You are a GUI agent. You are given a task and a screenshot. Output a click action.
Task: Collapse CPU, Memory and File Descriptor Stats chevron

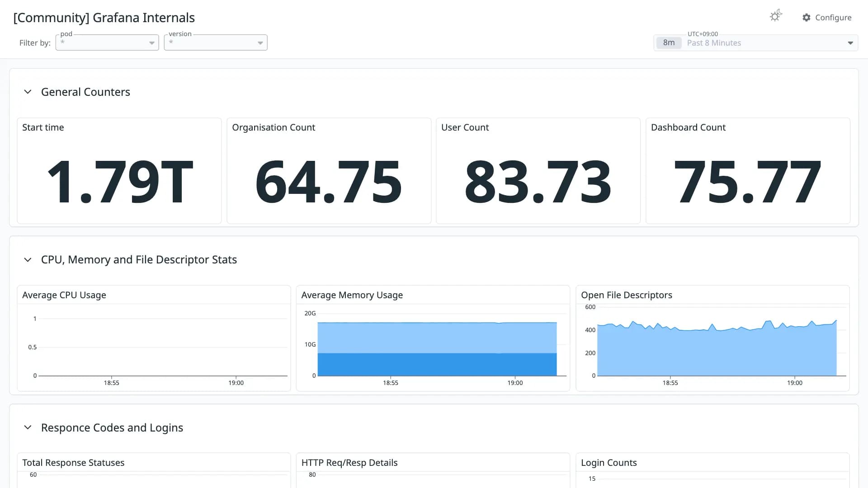tap(28, 260)
